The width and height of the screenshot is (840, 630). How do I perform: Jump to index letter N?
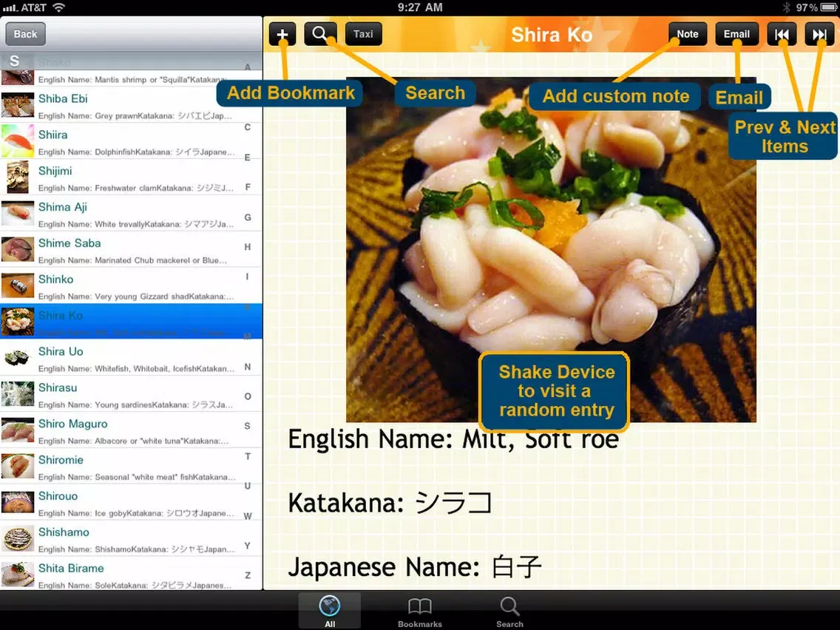tap(248, 367)
